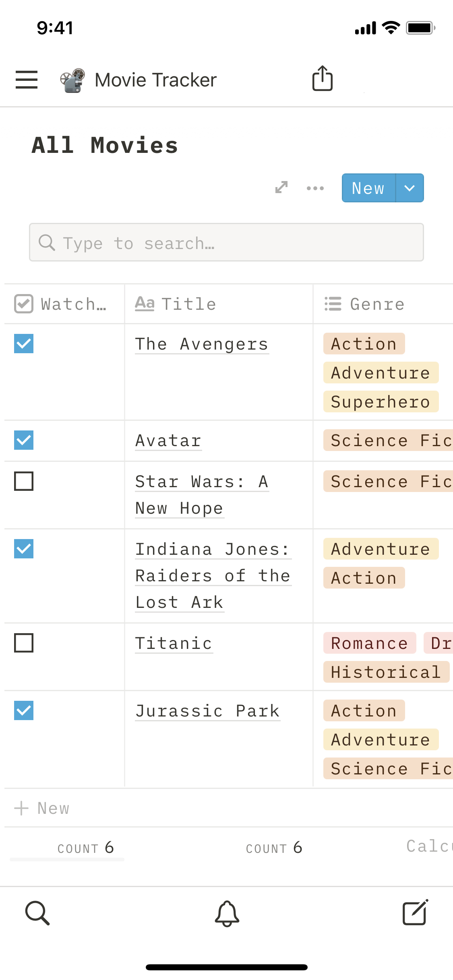Open notifications bell icon
Screen dimensions: 453x980
[x=227, y=913]
